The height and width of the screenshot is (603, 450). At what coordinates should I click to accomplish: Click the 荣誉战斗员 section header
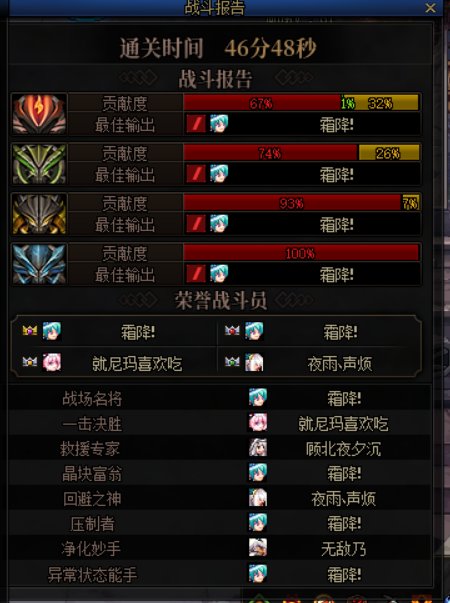point(220,300)
